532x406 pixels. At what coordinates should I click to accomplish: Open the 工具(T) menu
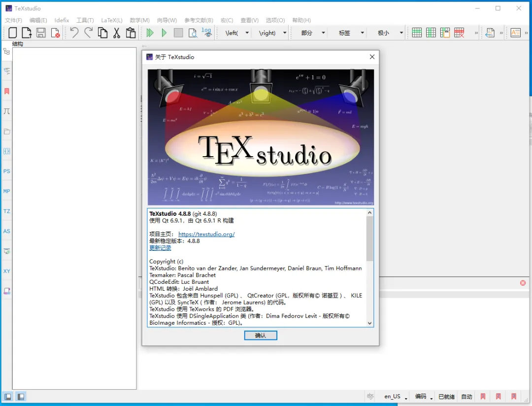coord(85,20)
